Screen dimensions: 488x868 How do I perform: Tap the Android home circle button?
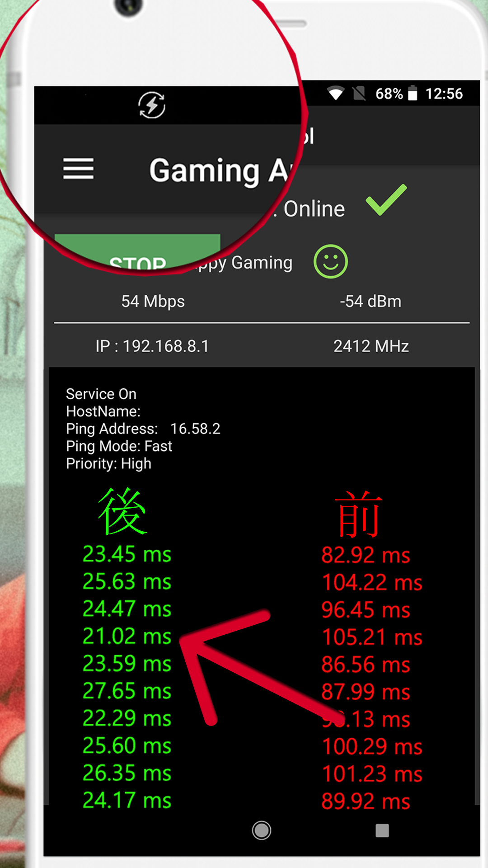click(262, 830)
